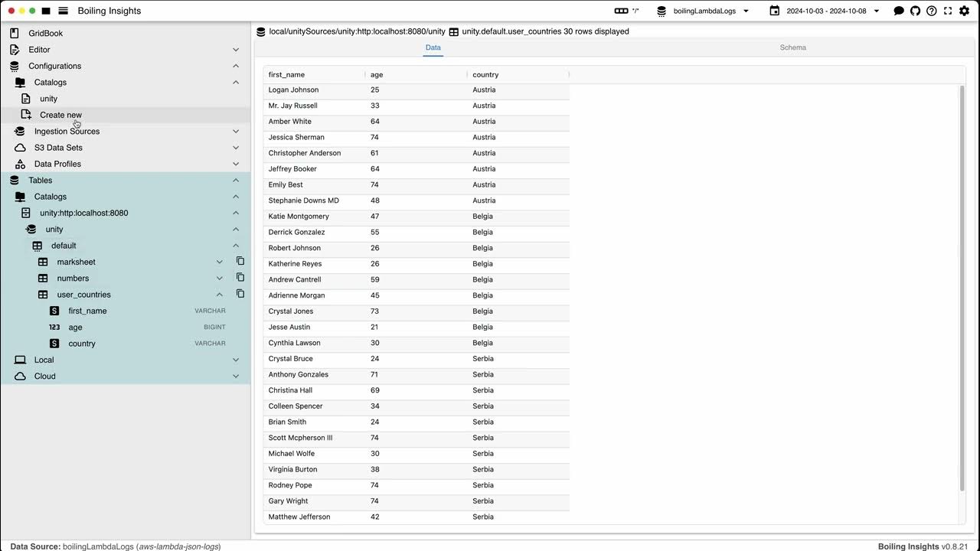Switch to the Schema tab

pyautogui.click(x=792, y=47)
